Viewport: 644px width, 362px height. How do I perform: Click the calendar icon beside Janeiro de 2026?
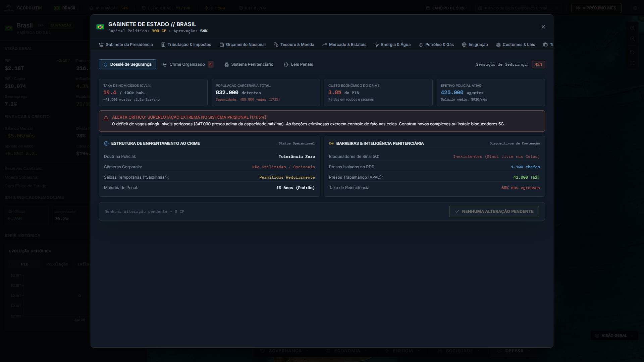pyautogui.click(x=428, y=8)
